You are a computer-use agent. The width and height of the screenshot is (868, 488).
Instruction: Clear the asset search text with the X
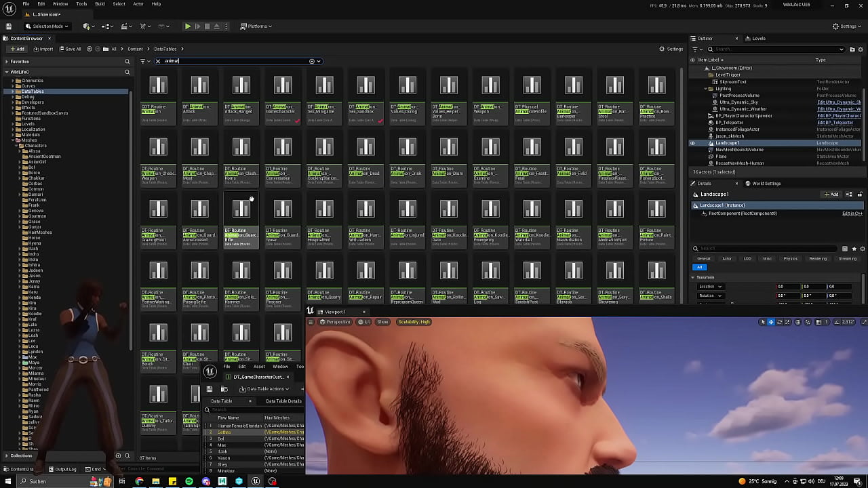point(158,61)
